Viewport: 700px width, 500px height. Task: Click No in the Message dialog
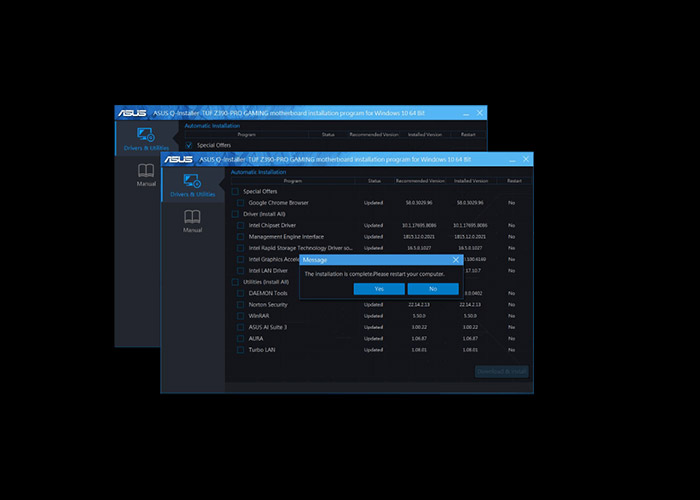point(433,289)
